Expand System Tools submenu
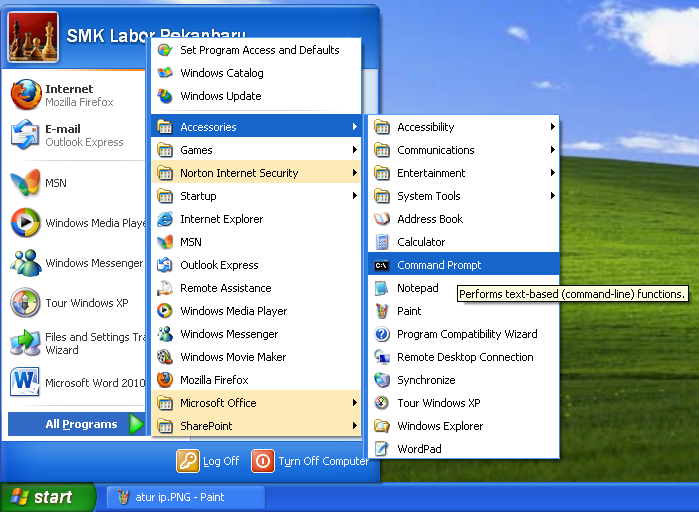The width and height of the screenshot is (699, 512). (x=464, y=196)
